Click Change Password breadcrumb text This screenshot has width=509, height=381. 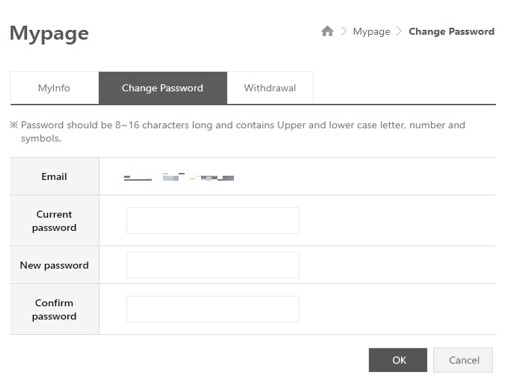tap(451, 31)
